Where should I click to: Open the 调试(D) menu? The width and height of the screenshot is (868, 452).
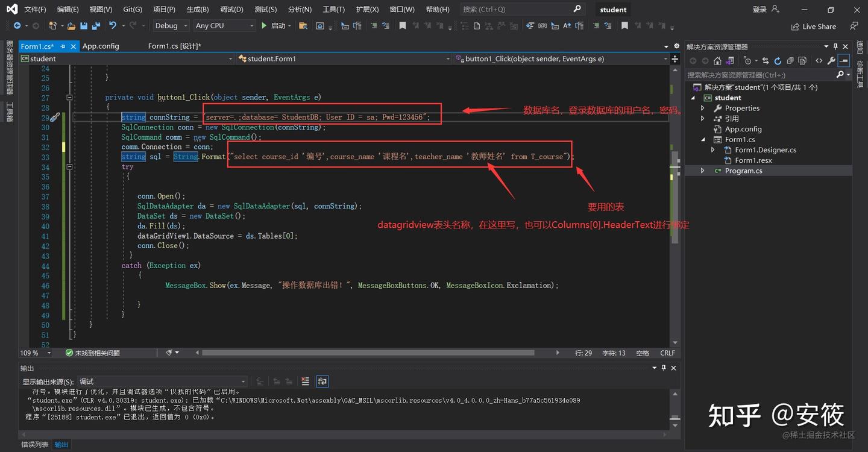pos(231,9)
